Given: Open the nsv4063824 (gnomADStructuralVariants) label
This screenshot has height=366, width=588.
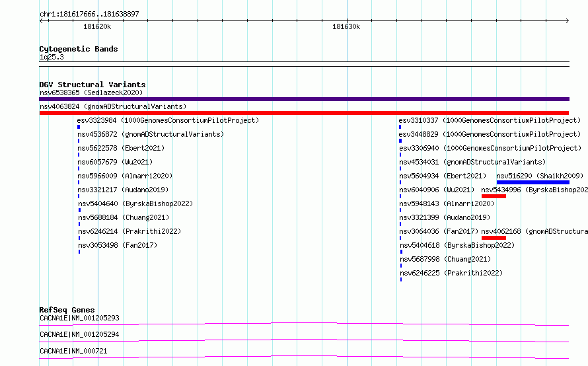Looking at the screenshot, I should click(113, 106).
